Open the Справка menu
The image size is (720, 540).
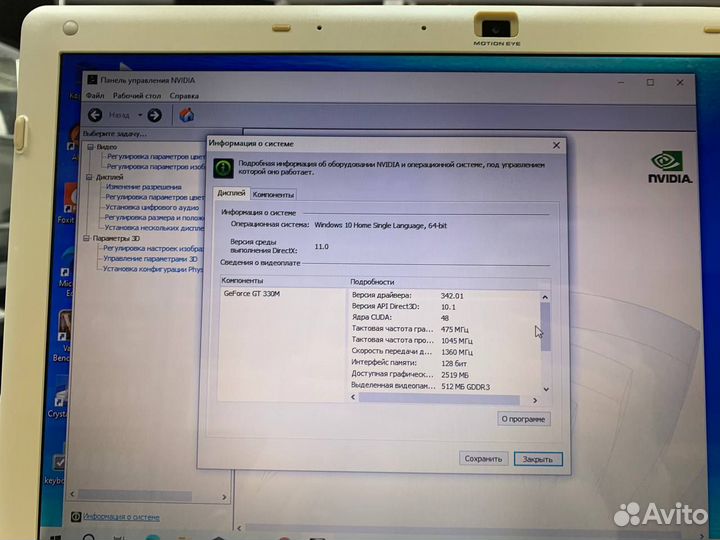pyautogui.click(x=184, y=96)
